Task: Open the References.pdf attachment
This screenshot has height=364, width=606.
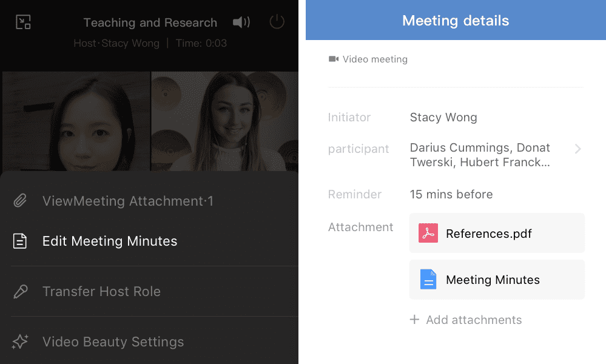Action: click(497, 233)
